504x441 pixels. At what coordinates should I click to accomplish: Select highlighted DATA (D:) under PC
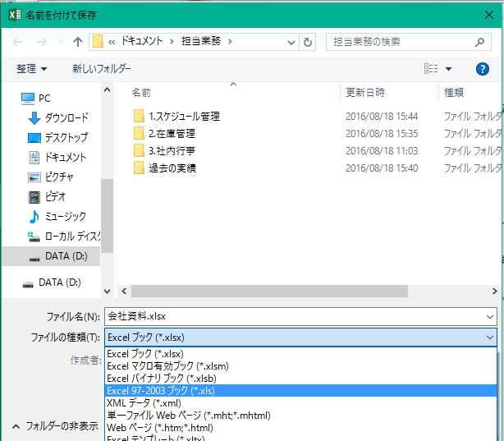coord(52,256)
